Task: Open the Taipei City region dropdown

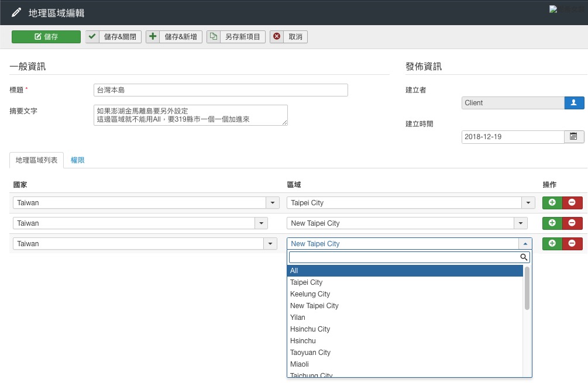Action: 411,203
